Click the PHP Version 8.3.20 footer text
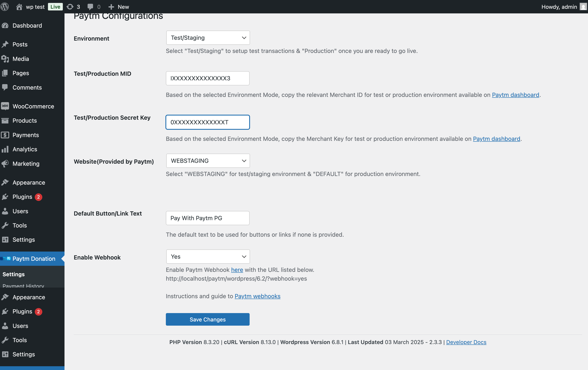The height and width of the screenshot is (370, 588). pos(194,342)
